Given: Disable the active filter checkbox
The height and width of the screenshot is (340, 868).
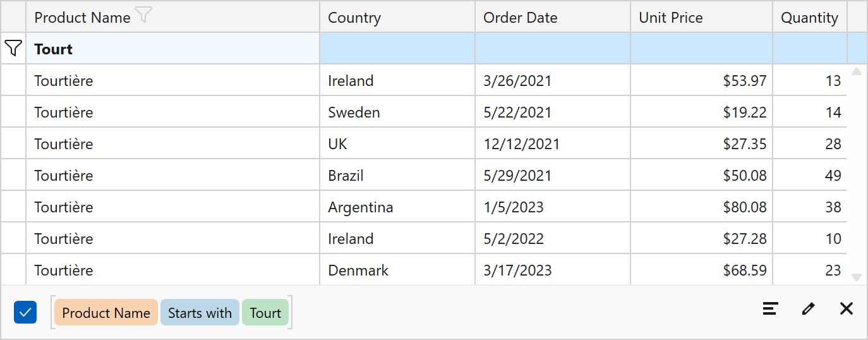Looking at the screenshot, I should (x=25, y=312).
